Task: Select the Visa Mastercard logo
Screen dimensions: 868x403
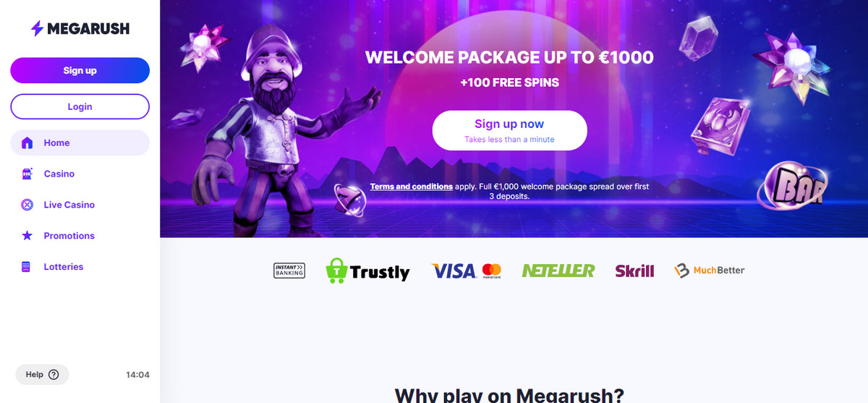Action: pyautogui.click(x=467, y=271)
